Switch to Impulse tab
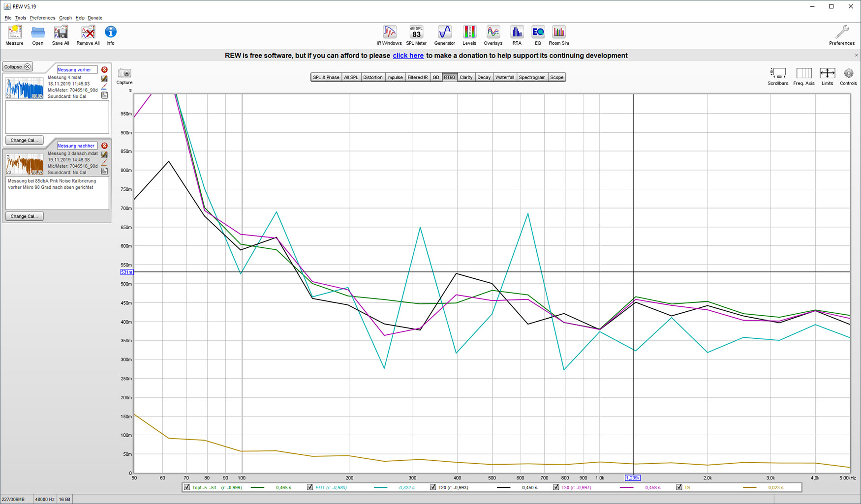Image resolution: width=861 pixels, height=504 pixels. pyautogui.click(x=395, y=77)
